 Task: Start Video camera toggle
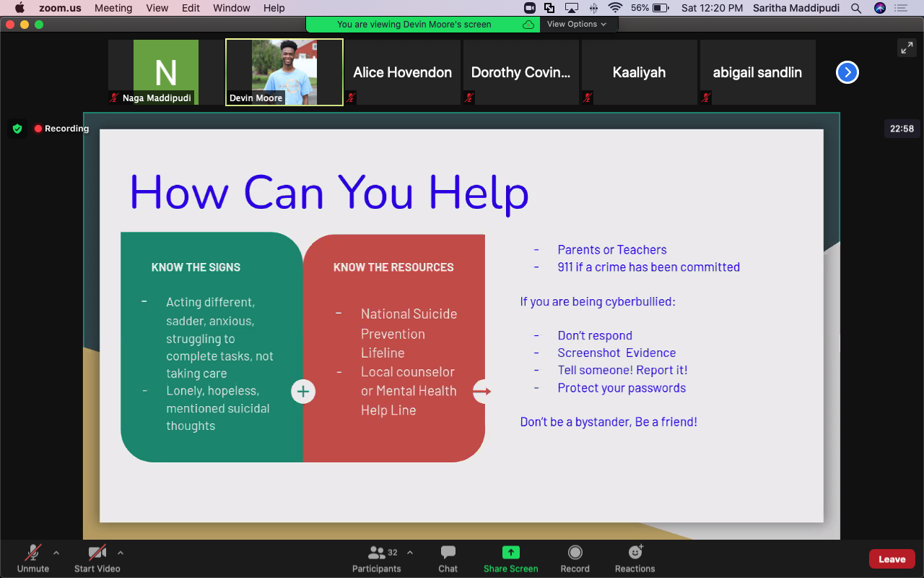pos(97,558)
